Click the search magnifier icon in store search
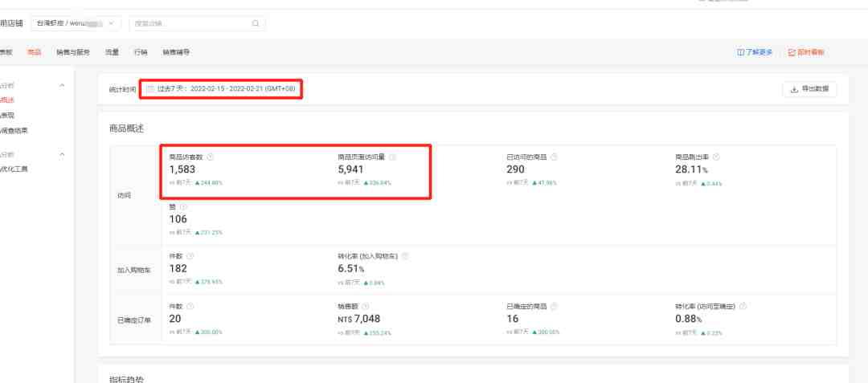Screen dimensions: 868x383 click(x=256, y=23)
